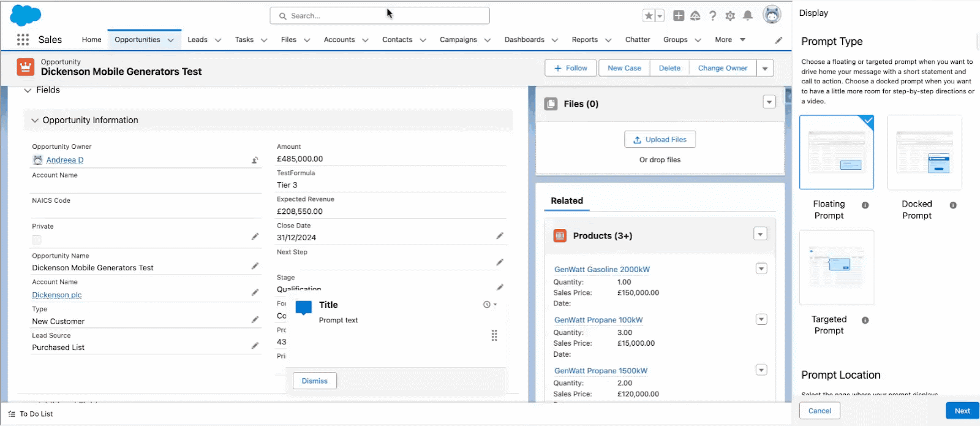This screenshot has height=426, width=980.
Task: Click the info icon beside Floating Prompt
Action: 865,205
